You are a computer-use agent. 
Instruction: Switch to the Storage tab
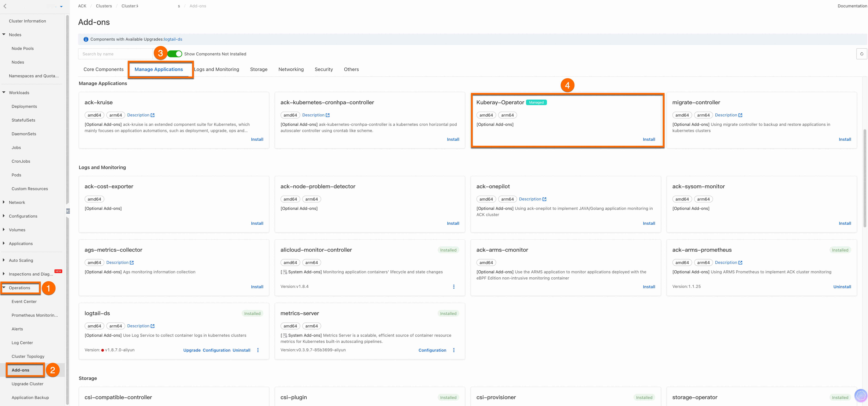258,69
